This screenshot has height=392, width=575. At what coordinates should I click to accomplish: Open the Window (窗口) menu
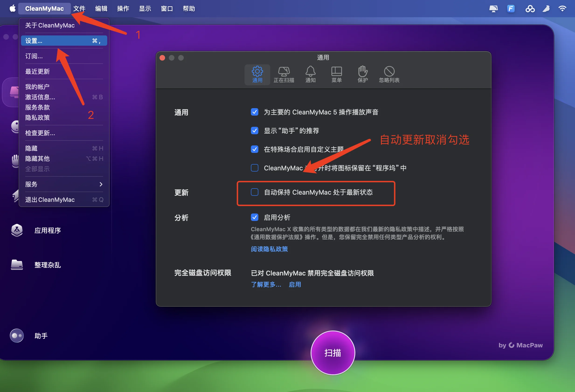[167, 9]
